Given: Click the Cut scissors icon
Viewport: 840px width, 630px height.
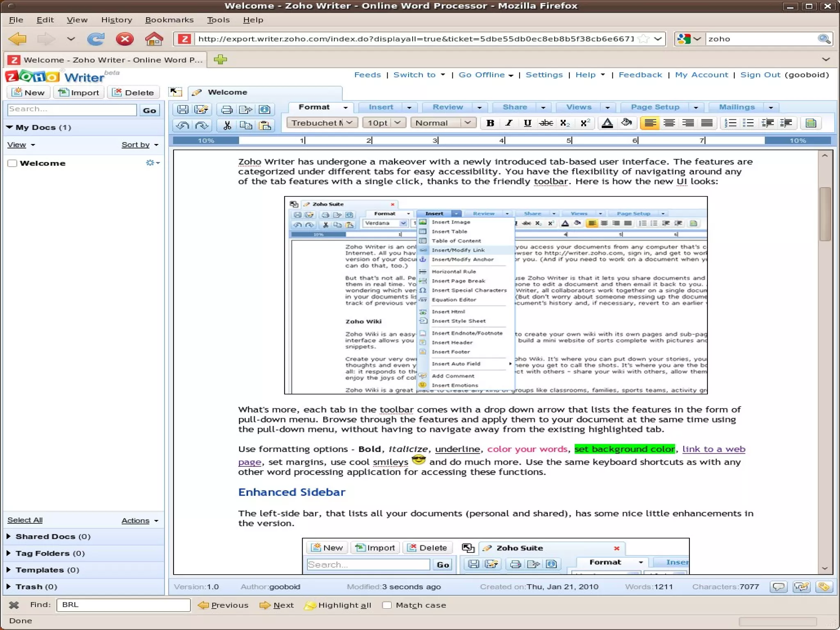Looking at the screenshot, I should 227,126.
